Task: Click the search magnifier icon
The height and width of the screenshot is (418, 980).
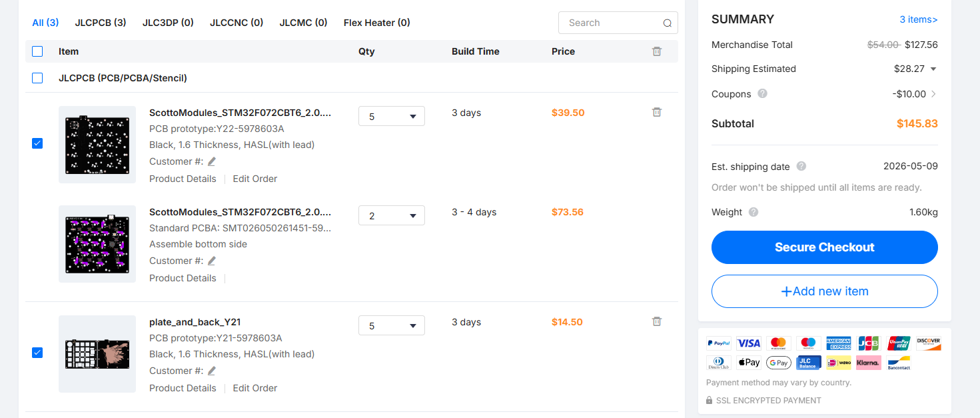Action: [667, 23]
